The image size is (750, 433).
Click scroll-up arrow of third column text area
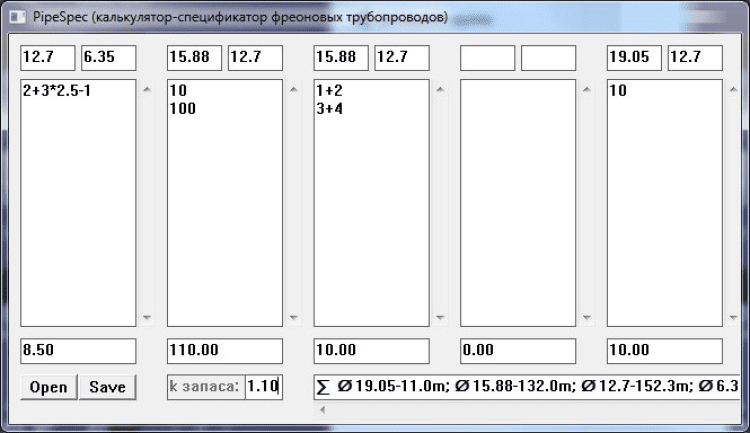(440, 89)
